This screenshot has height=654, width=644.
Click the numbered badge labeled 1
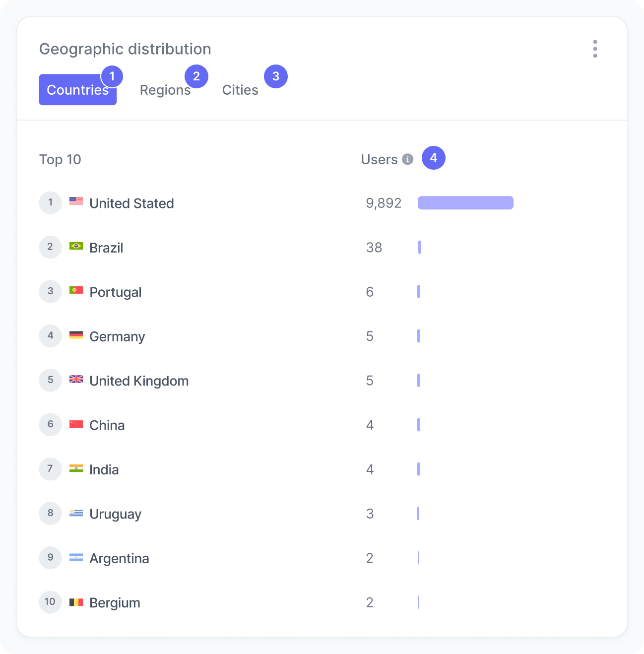[112, 76]
